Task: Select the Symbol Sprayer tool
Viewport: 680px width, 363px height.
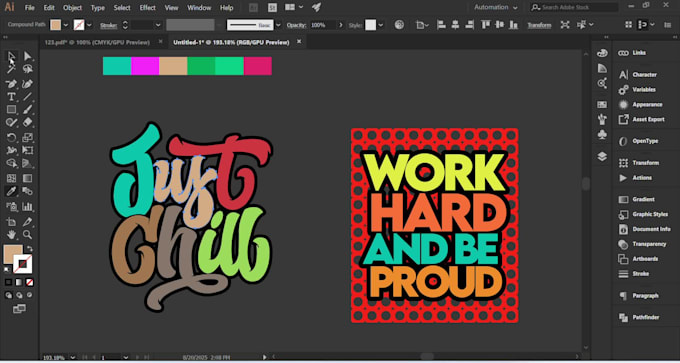Action: tap(11, 206)
